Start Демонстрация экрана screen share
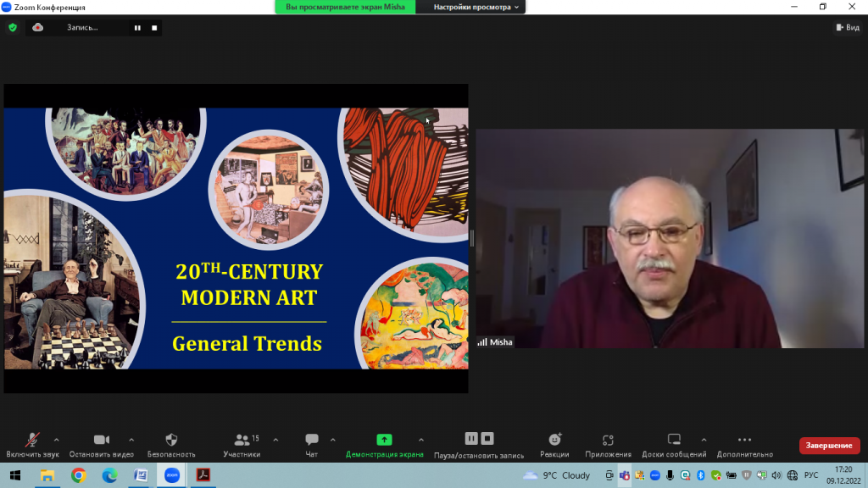Screen dimensions: 868x488 tap(384, 445)
